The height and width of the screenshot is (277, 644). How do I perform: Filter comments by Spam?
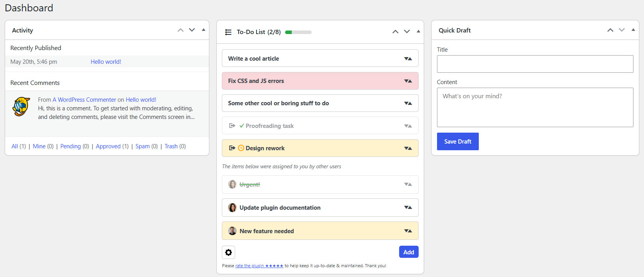coord(143,146)
